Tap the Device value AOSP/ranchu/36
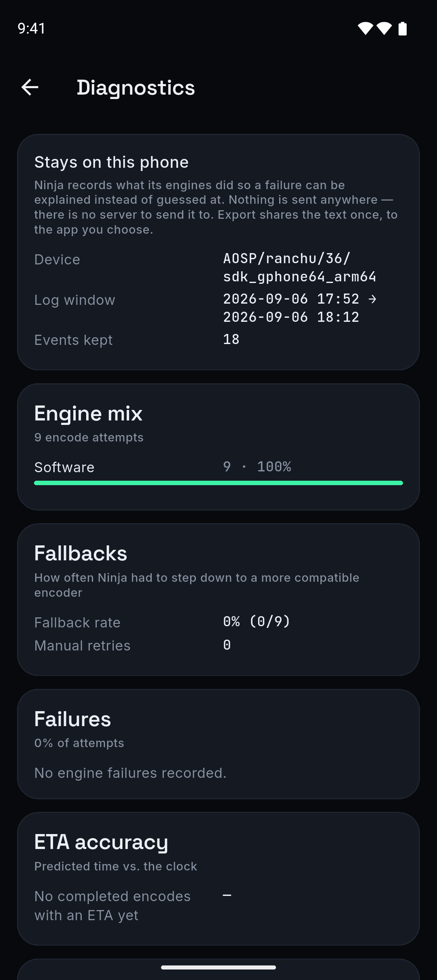The width and height of the screenshot is (437, 980). pos(300,267)
